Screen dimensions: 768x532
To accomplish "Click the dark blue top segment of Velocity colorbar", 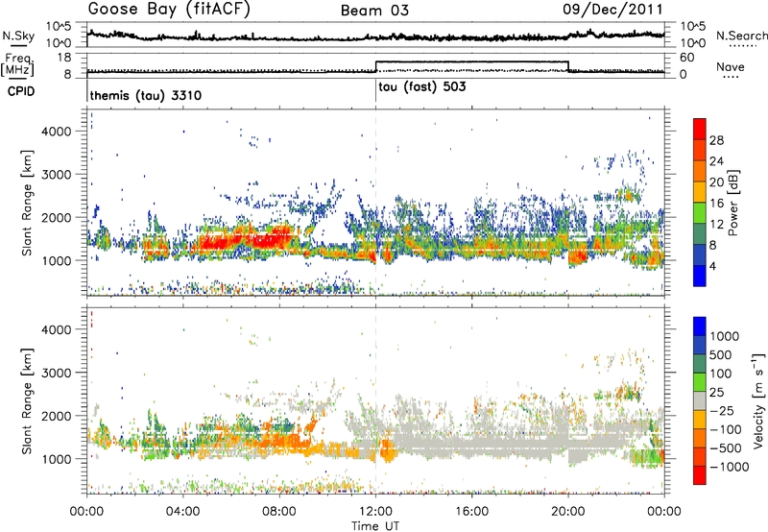I will tap(700, 326).
